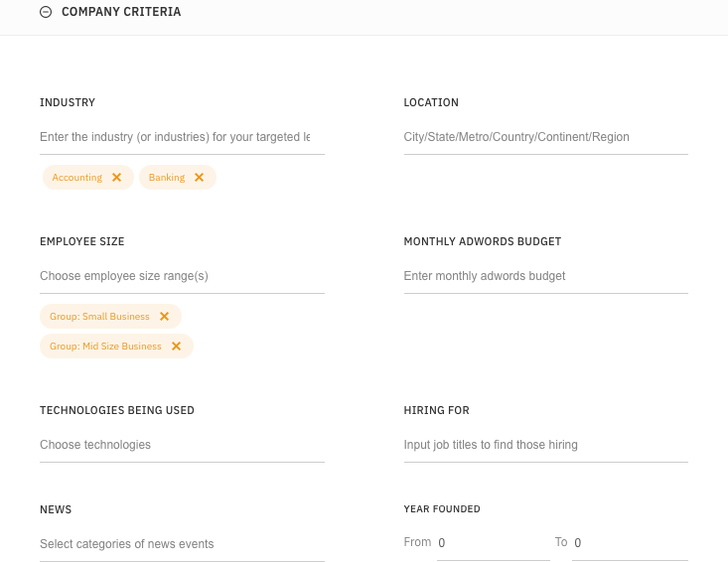Click the Hiring For job titles field
Screen dimensions: 728x562
pyautogui.click(x=545, y=445)
